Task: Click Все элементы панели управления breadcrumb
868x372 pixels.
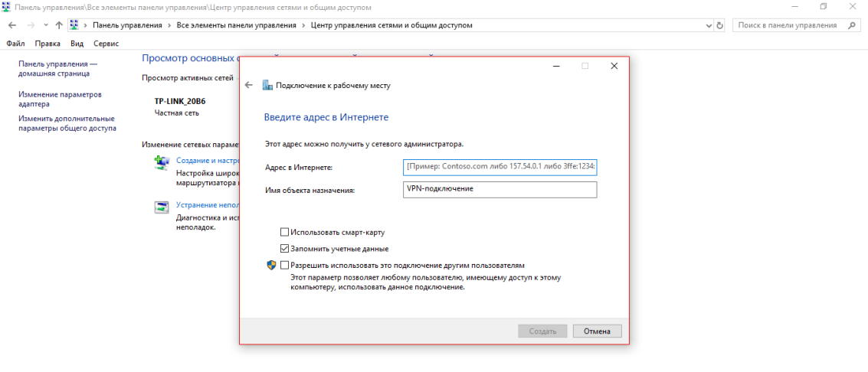Action: (237, 25)
